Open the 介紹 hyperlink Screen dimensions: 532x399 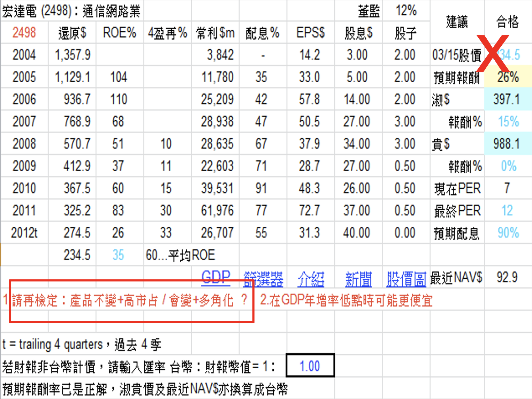[311, 279]
